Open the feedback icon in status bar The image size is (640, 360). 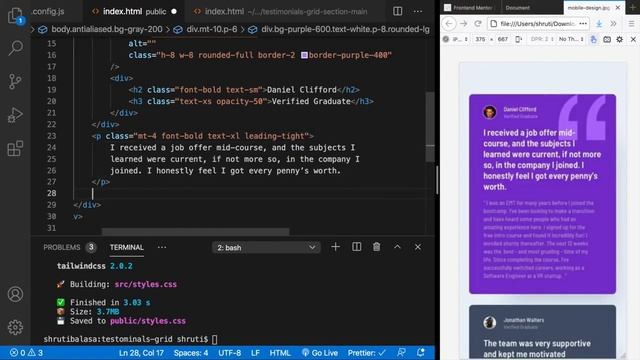(x=401, y=353)
